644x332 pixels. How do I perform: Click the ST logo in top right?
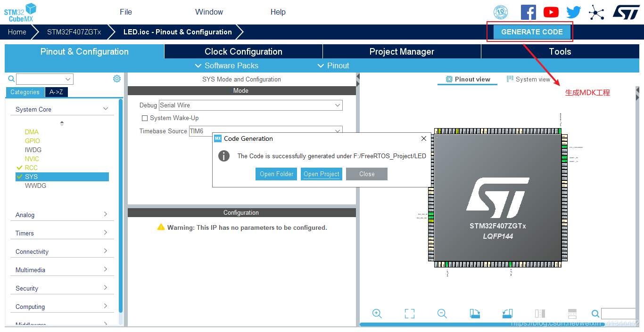(626, 12)
